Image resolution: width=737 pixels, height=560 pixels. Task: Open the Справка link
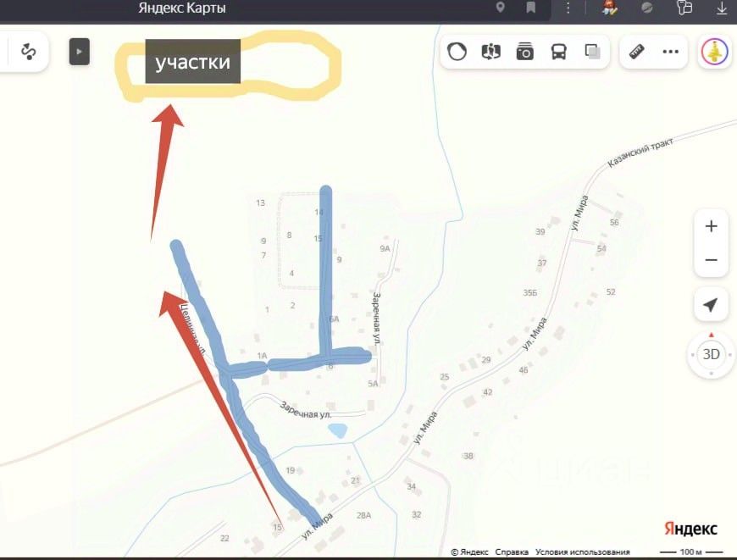[x=512, y=552]
